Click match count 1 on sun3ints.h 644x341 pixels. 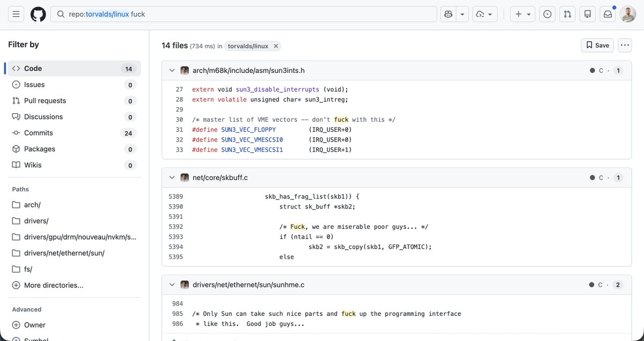click(618, 70)
